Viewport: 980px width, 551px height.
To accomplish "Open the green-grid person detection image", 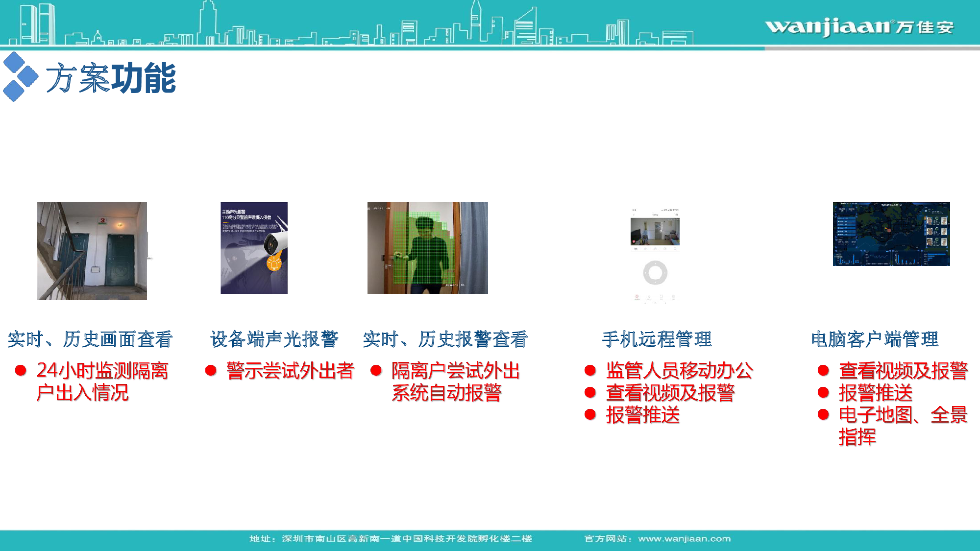I will [428, 248].
